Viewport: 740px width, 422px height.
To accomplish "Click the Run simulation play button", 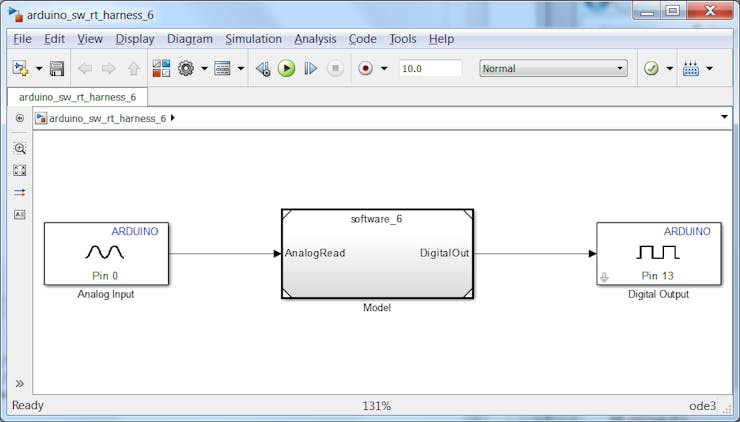I will coord(287,69).
